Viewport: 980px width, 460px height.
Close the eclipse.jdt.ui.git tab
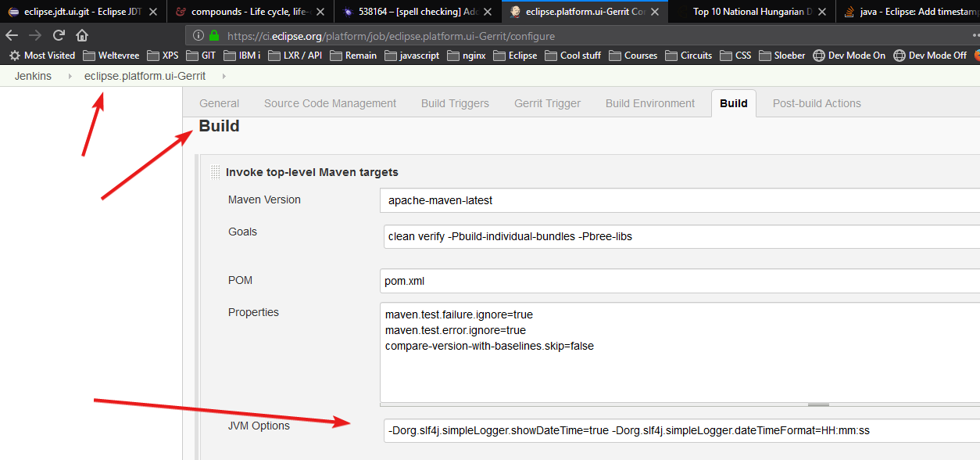(x=153, y=12)
